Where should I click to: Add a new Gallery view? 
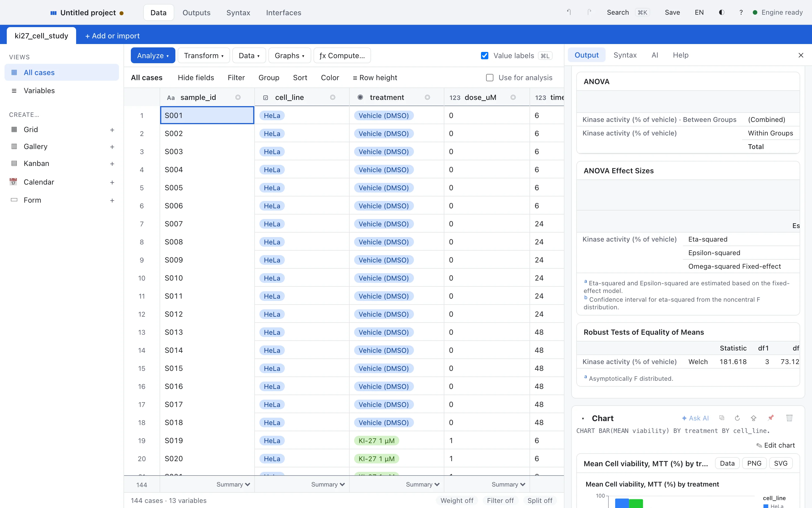pyautogui.click(x=112, y=147)
